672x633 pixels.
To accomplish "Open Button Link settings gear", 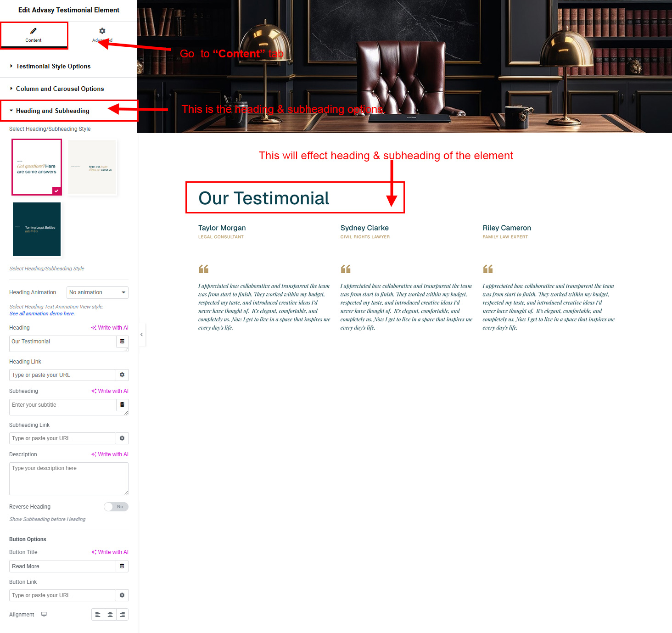I will coord(122,595).
